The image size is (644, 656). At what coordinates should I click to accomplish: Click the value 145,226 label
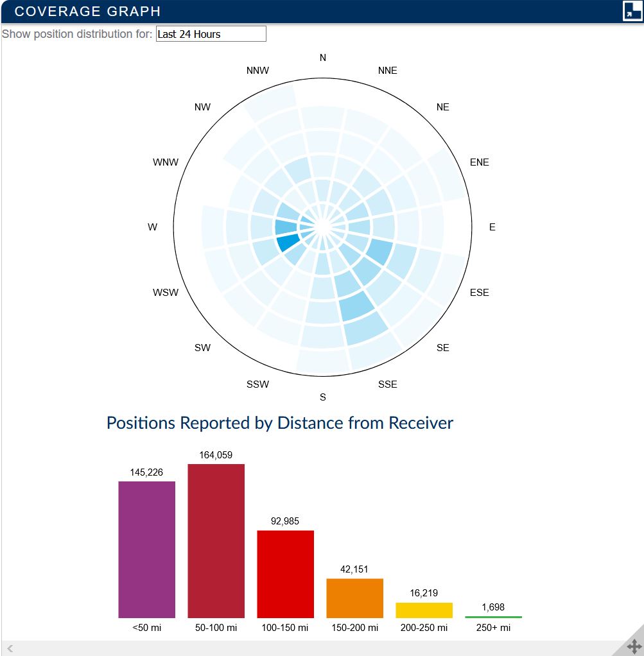pos(146,472)
